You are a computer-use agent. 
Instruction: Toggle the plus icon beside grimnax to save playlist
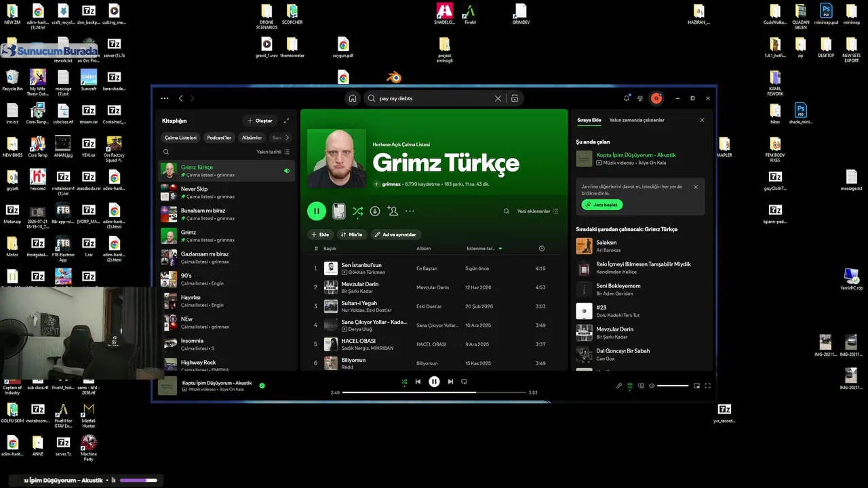click(377, 184)
